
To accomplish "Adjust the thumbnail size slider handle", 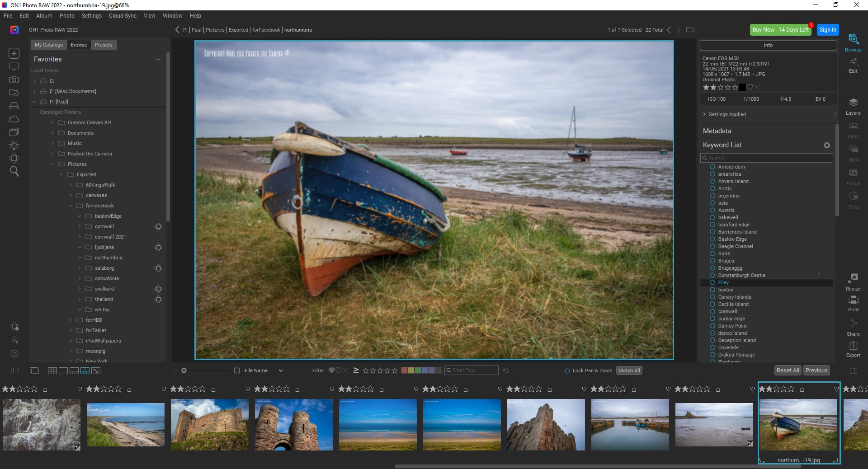I will pos(184,371).
